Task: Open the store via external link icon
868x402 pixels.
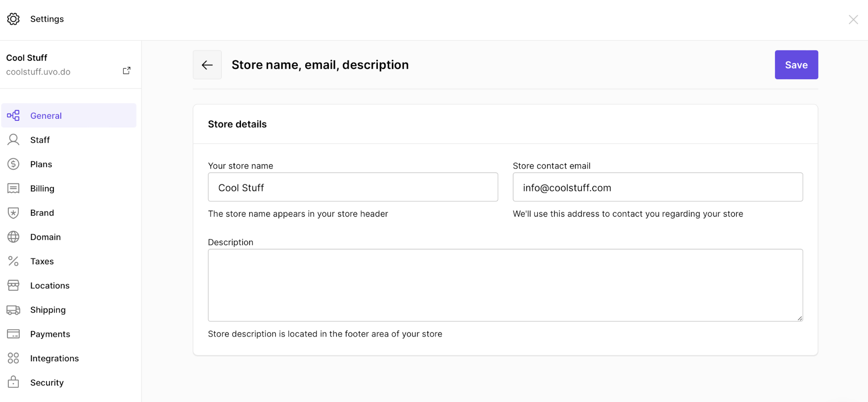Action: coord(126,70)
